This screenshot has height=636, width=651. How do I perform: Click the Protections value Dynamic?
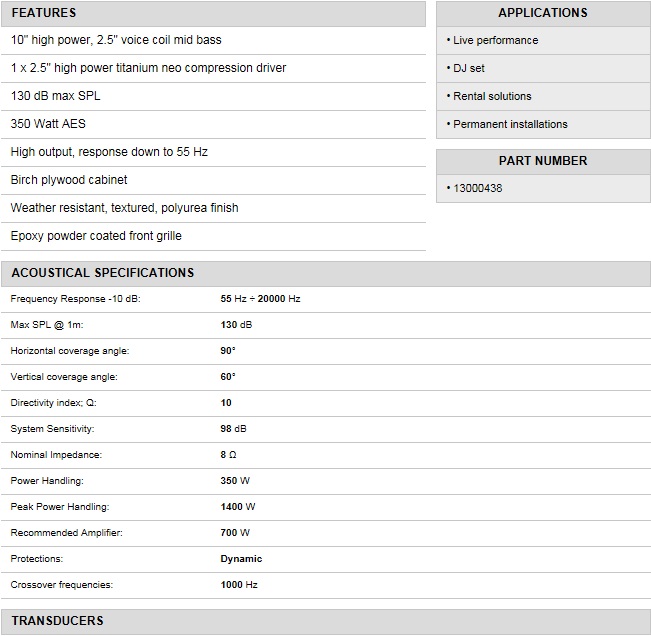click(241, 559)
